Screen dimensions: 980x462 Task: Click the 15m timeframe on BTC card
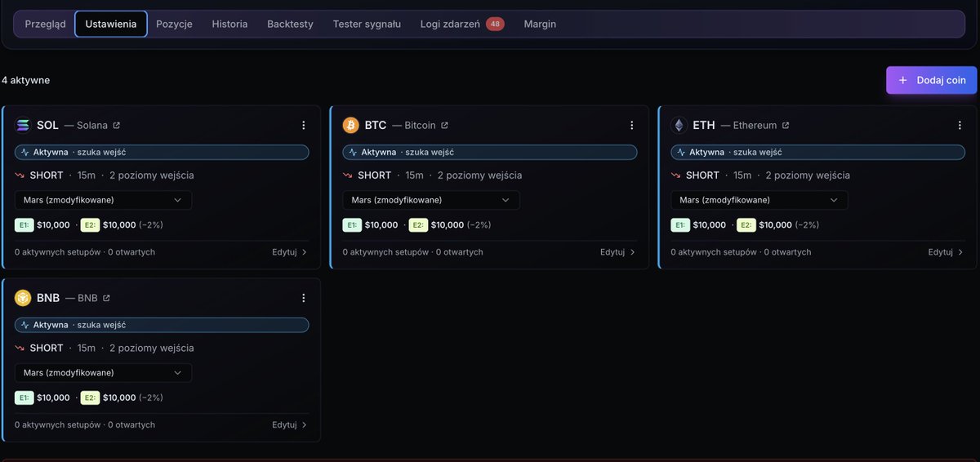pos(415,175)
